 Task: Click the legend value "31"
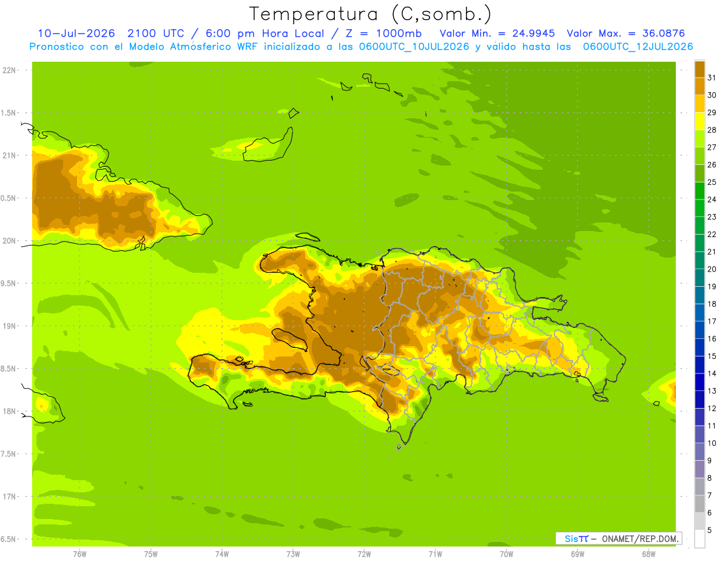[x=712, y=78]
